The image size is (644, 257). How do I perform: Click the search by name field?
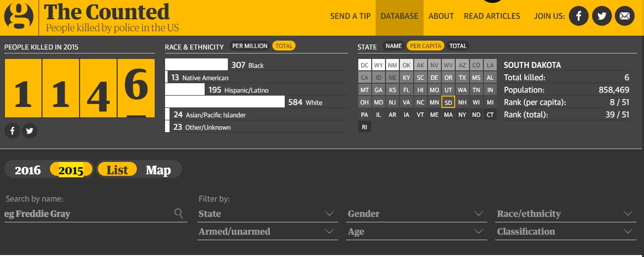tap(89, 214)
